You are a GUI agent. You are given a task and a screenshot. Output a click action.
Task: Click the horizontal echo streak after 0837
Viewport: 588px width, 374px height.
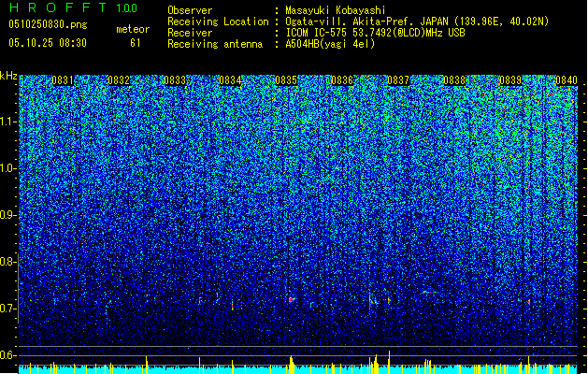tap(429, 292)
